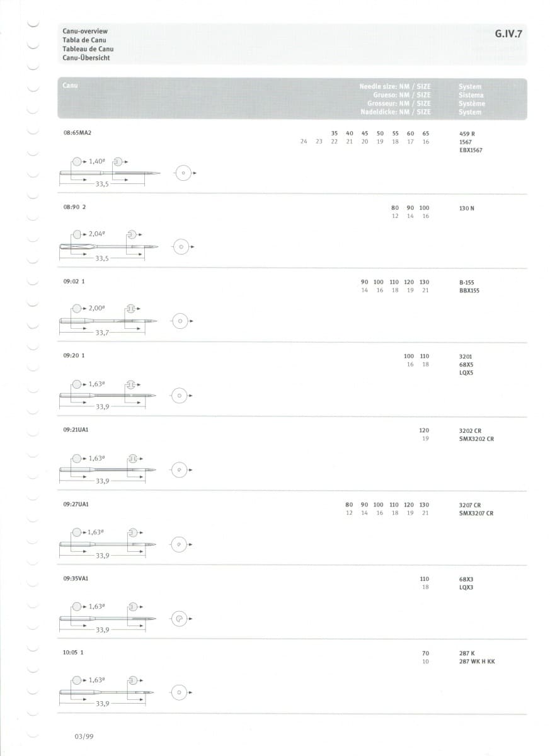
Task: Click the Canu-overview heading
Action: coord(85,31)
